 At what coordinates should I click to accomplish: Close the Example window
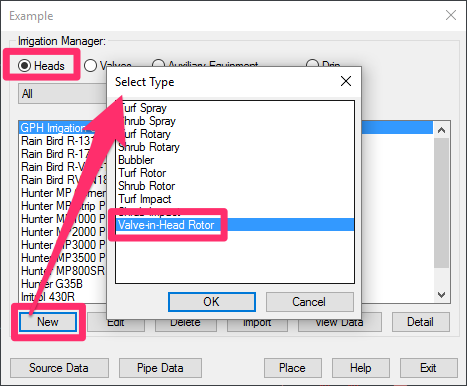click(451, 15)
